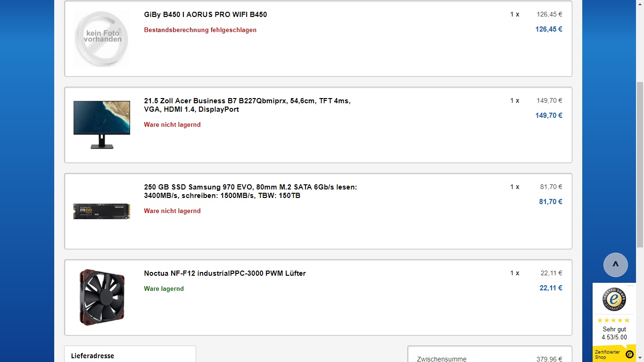Click the grey unit price 22,11 €
The image size is (644, 362).
pyautogui.click(x=551, y=273)
